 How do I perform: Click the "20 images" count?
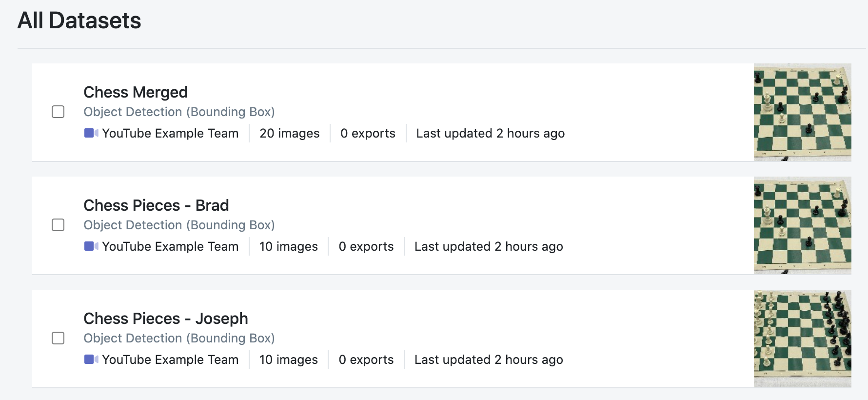[x=290, y=133]
